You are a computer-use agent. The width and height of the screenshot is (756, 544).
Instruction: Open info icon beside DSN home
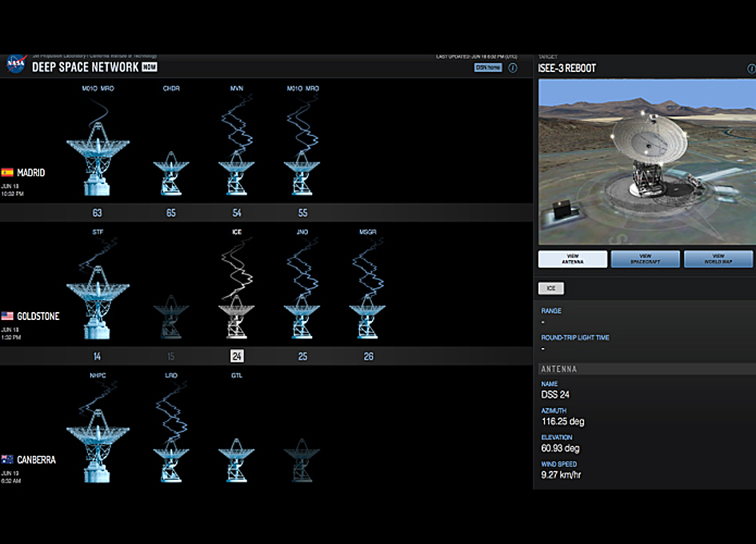513,68
